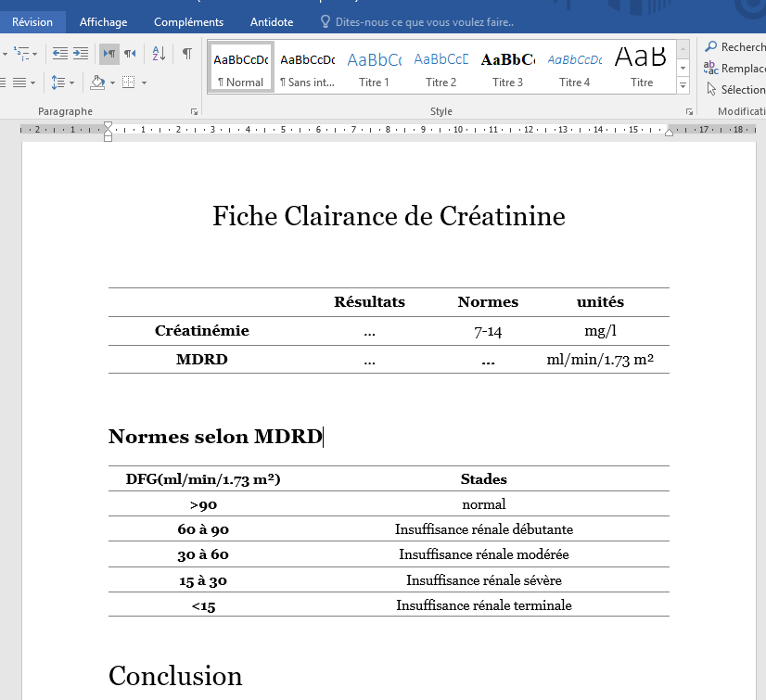Open Paragraphe dialog launcher
Viewport: 766px width, 700px height.
[x=194, y=112]
